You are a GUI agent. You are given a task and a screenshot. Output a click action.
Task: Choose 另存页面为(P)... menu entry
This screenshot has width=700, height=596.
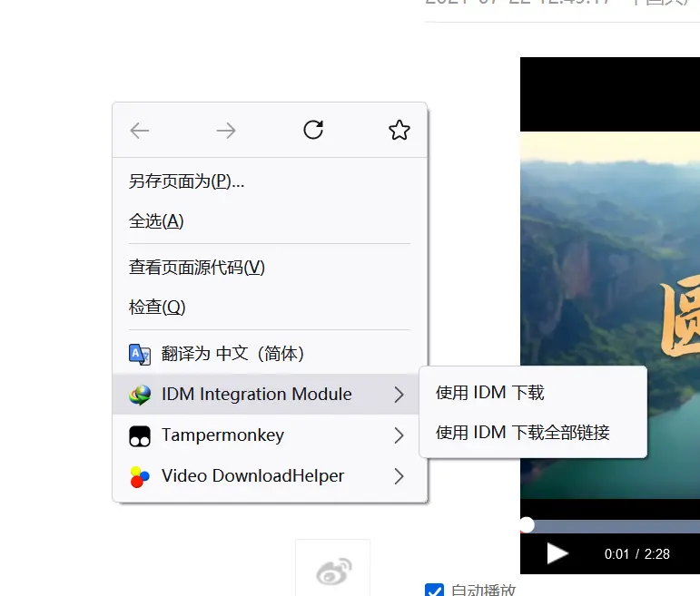[270, 181]
